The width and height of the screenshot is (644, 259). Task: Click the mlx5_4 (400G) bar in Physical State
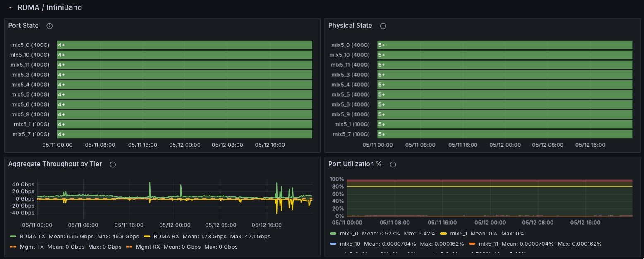pyautogui.click(x=505, y=85)
